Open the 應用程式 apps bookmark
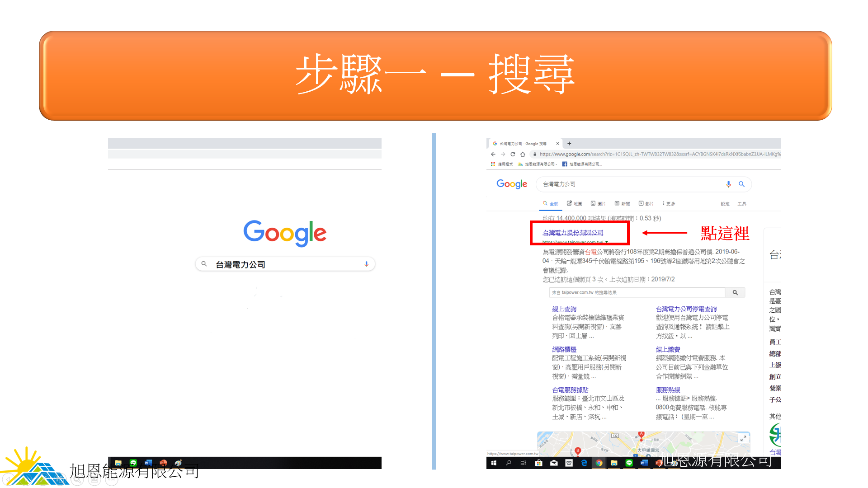Viewport: 868px width, 488px height. click(502, 164)
